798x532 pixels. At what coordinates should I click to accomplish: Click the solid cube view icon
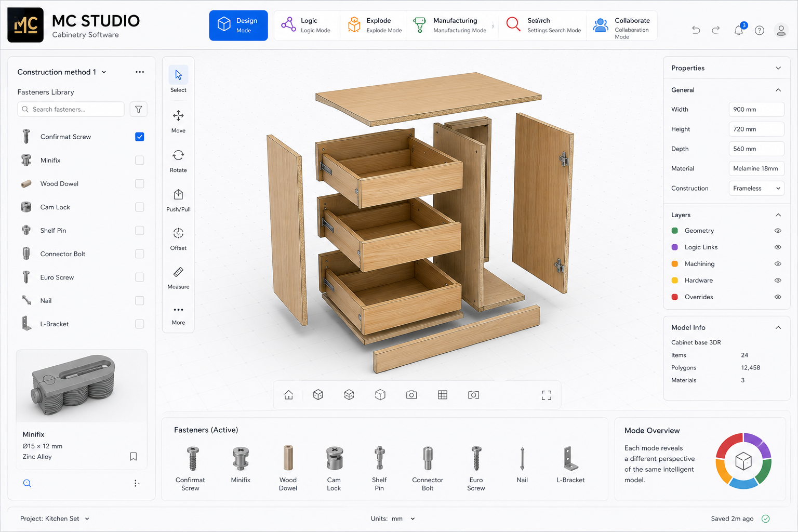(318, 395)
